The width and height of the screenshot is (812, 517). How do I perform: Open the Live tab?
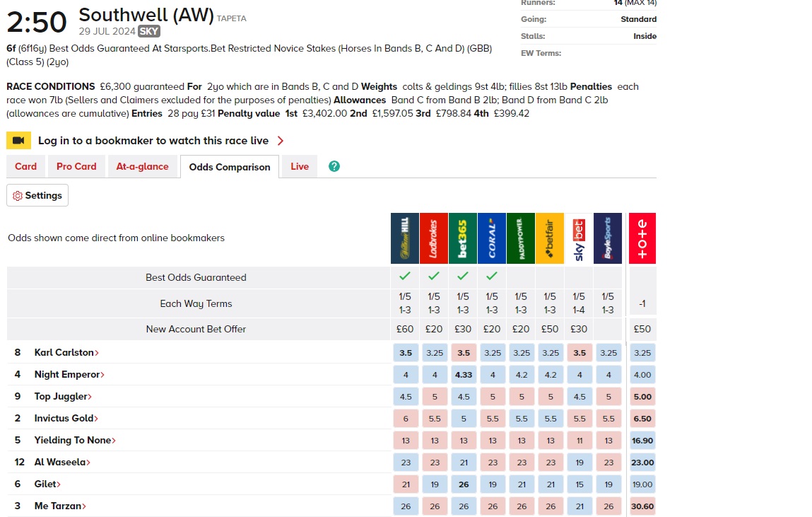[x=299, y=166]
